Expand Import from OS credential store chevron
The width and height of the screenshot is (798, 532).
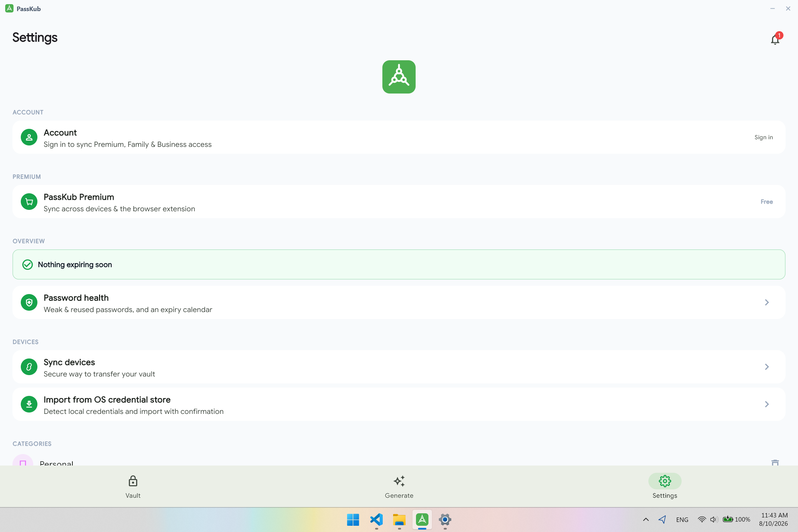(767, 405)
